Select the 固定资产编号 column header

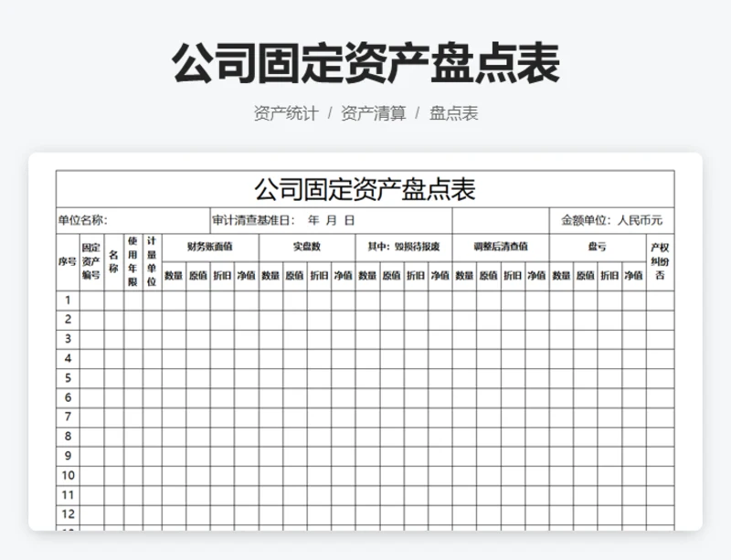coord(91,262)
